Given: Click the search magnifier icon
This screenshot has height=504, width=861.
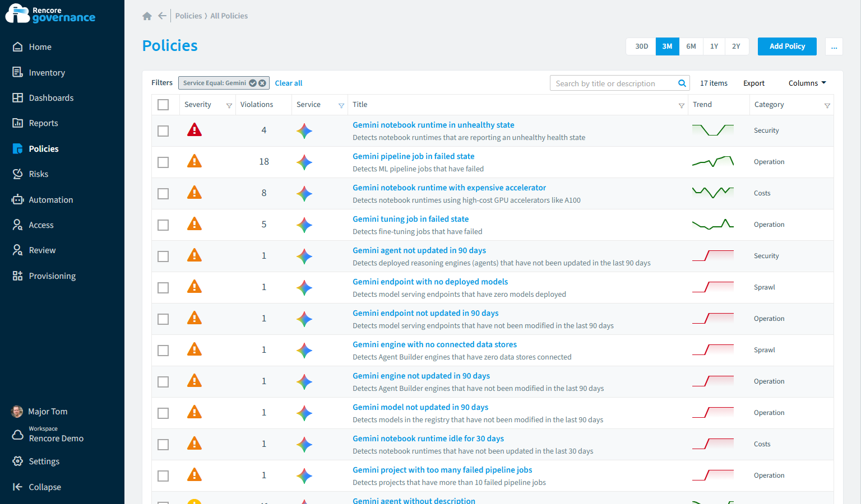Looking at the screenshot, I should pyautogui.click(x=682, y=83).
